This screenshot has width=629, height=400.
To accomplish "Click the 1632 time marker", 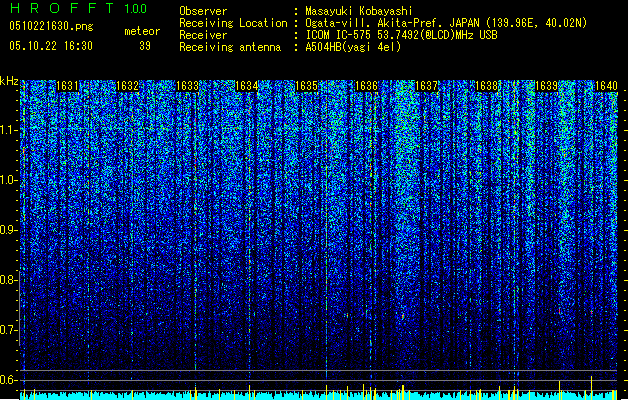I will pos(128,86).
